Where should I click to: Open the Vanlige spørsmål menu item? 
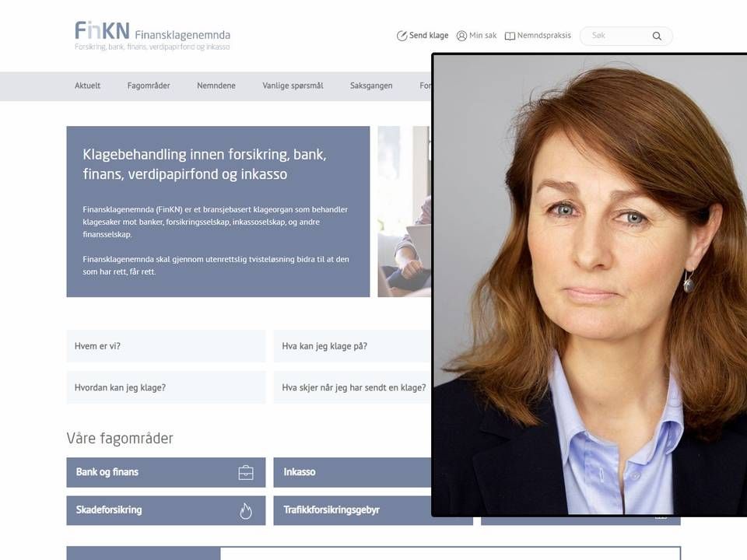tap(293, 86)
